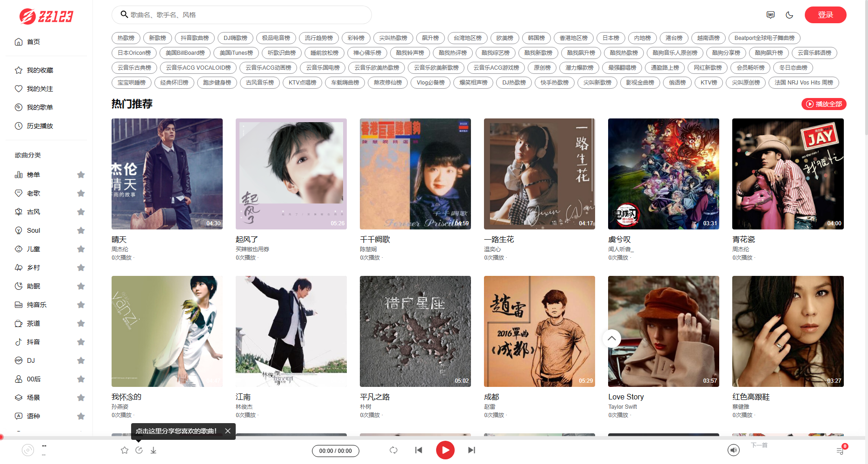Toggle star next to 老歌
This screenshot has width=868, height=464.
(81, 193)
